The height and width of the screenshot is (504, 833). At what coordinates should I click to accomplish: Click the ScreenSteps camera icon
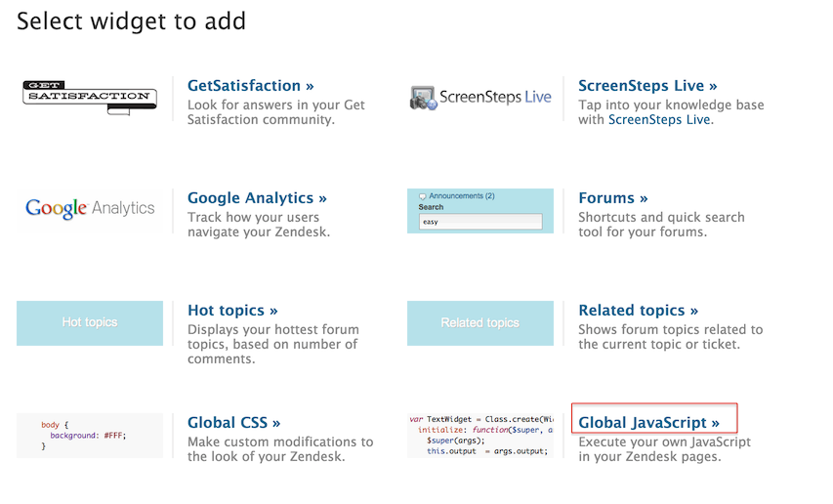[423, 99]
